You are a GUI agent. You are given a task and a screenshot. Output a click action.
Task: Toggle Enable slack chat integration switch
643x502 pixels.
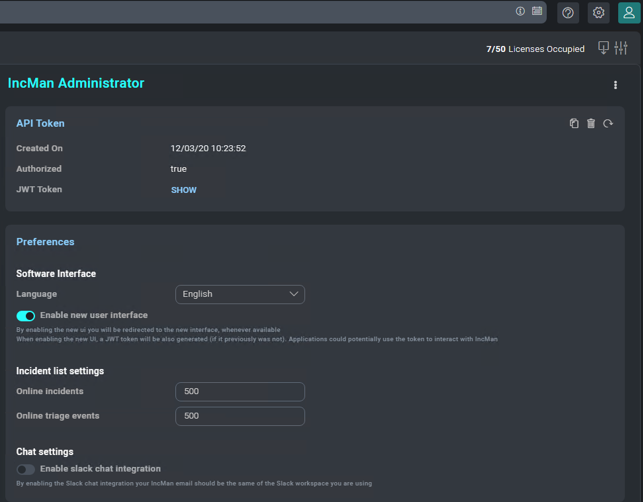pos(26,469)
